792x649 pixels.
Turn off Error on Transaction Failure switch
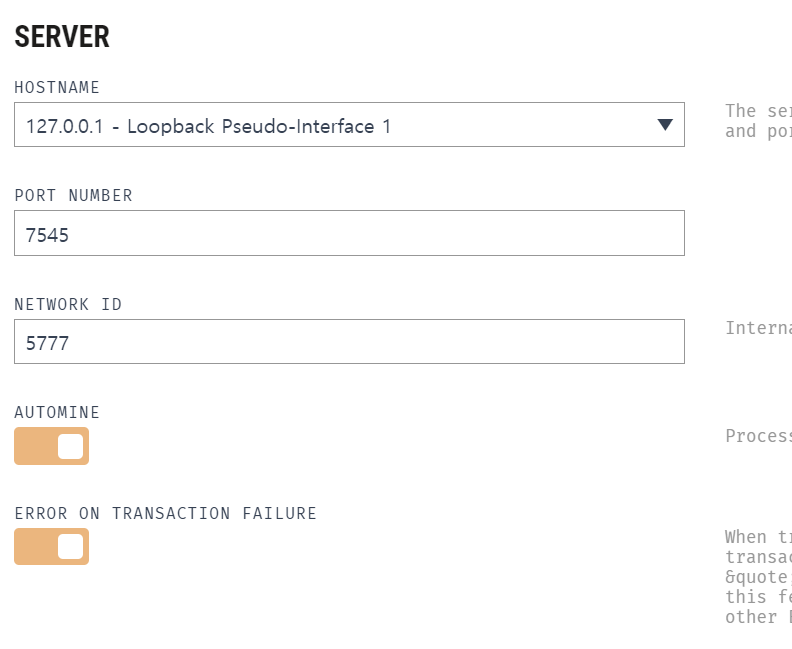(52, 546)
